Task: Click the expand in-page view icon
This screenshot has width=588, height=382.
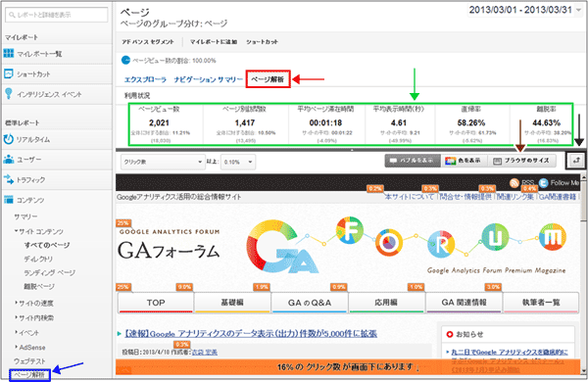Action: [576, 161]
